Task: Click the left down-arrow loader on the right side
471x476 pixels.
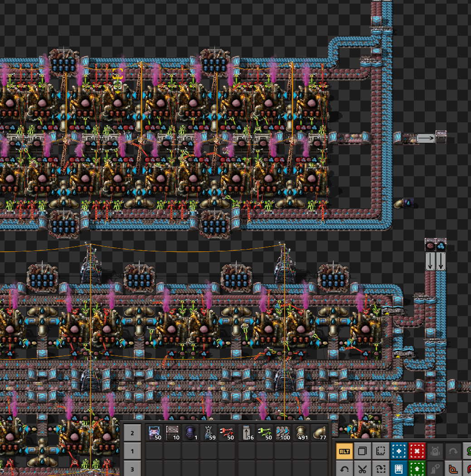Action: click(x=430, y=261)
